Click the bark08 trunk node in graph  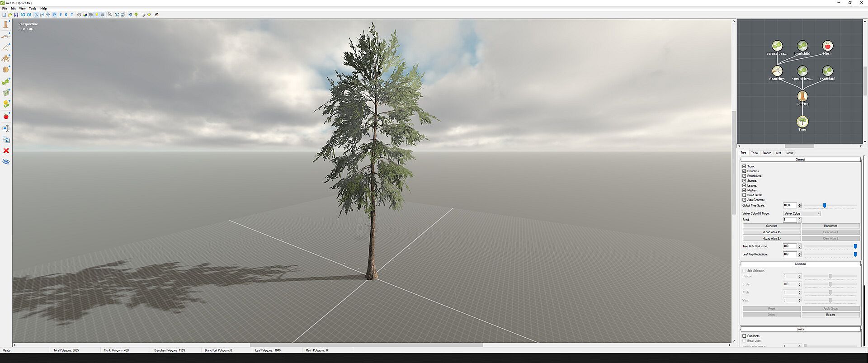[802, 96]
